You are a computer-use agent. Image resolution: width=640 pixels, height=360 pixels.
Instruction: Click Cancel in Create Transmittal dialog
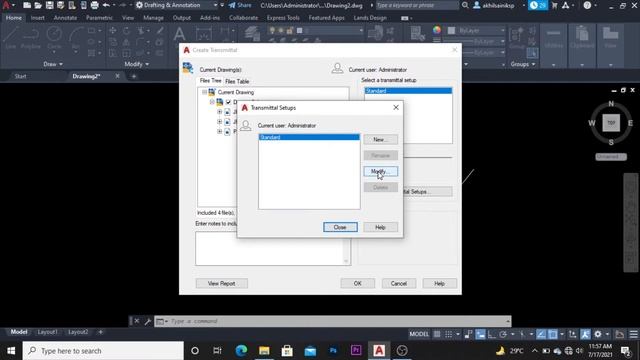(398, 283)
